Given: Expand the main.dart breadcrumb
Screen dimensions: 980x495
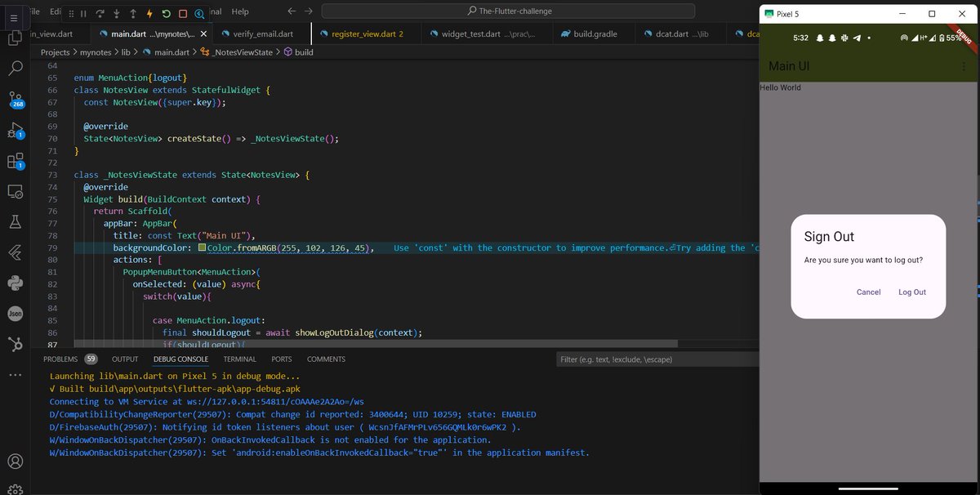Looking at the screenshot, I should click(x=166, y=52).
